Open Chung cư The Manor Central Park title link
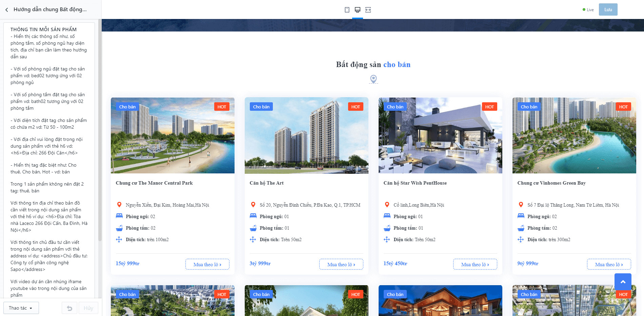 [x=154, y=183]
